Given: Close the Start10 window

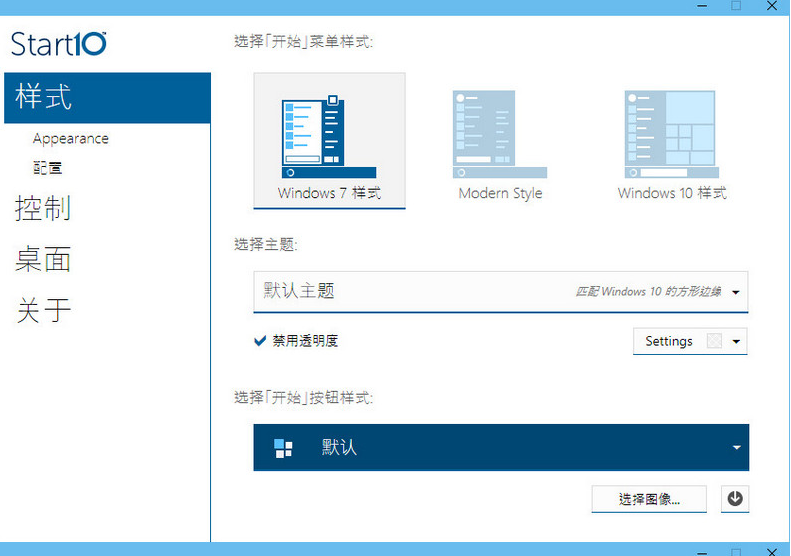Looking at the screenshot, I should tap(772, 6).
